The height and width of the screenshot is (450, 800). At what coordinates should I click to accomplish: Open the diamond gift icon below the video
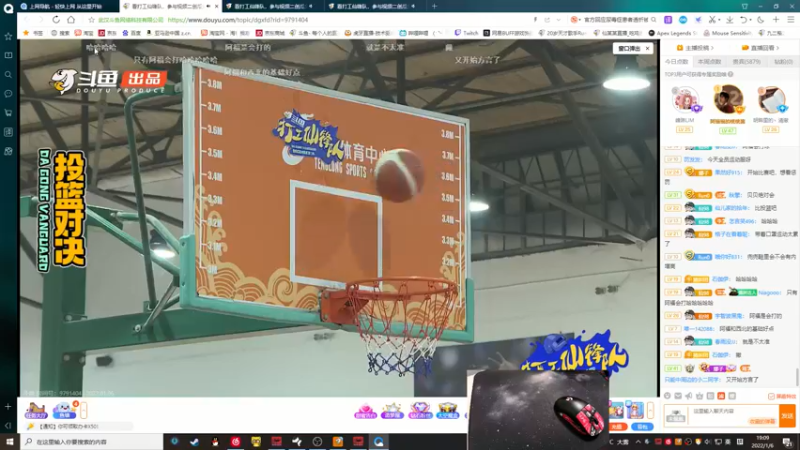420,411
